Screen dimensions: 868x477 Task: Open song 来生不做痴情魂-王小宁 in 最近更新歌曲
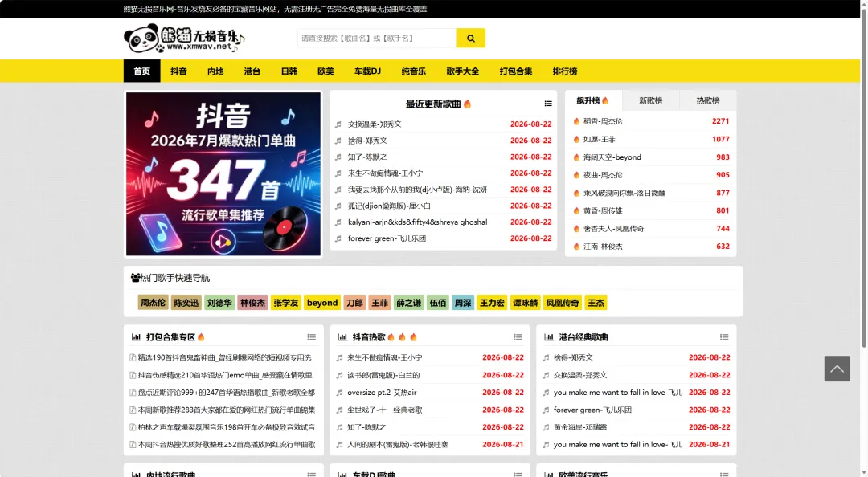point(385,173)
